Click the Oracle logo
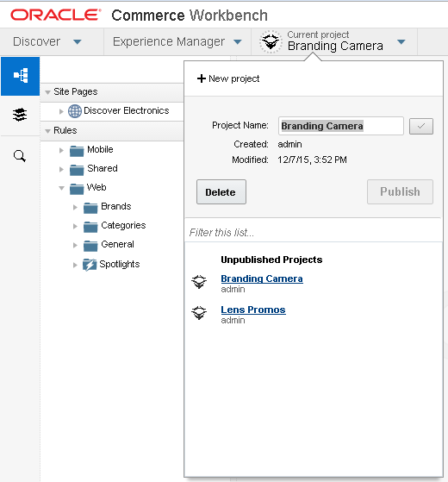The width and height of the screenshot is (448, 482). pyautogui.click(x=56, y=15)
